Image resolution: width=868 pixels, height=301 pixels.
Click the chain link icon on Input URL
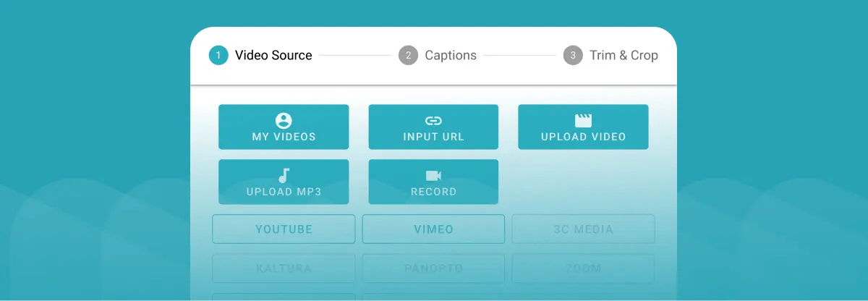[433, 121]
